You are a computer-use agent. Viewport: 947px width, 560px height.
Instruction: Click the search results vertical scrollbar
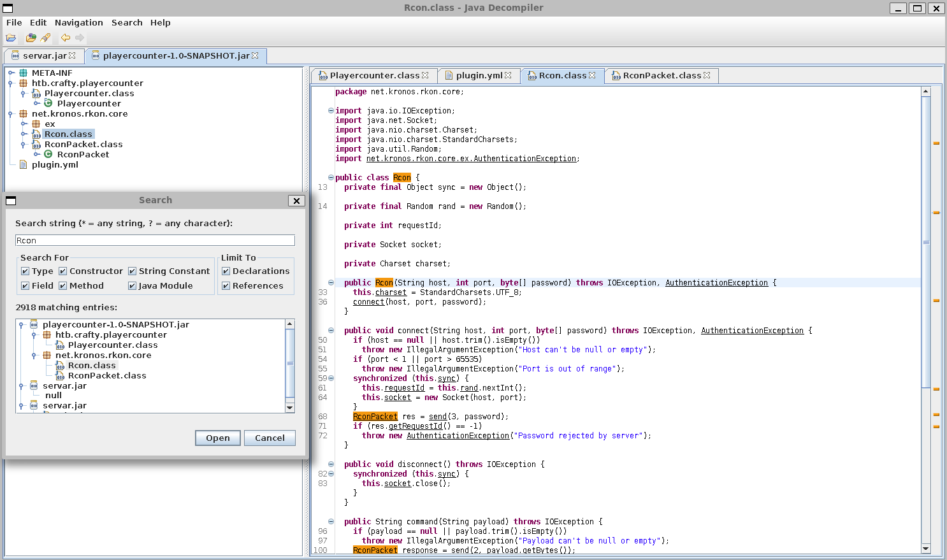click(290, 364)
